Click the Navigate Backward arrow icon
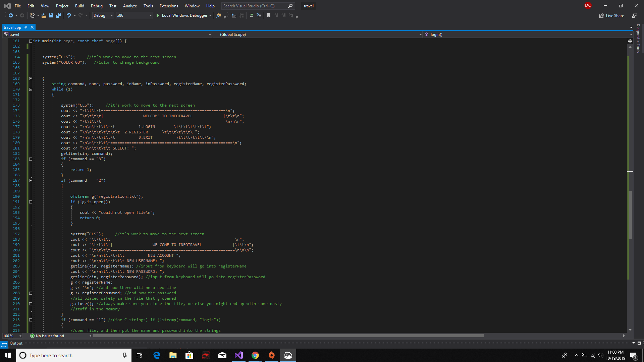This screenshot has width=644, height=362. tap(11, 15)
